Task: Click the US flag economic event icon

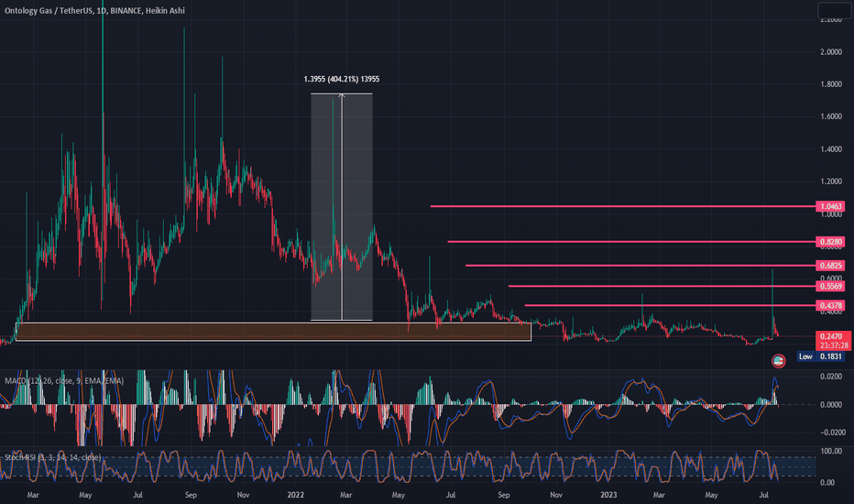Action: coord(778,360)
